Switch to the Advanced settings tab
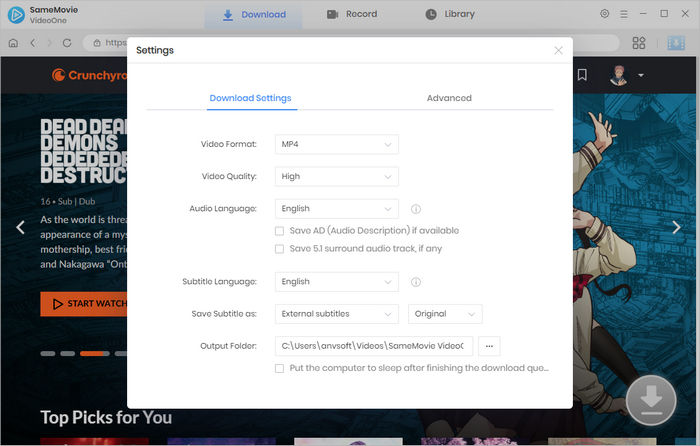Screen dimensions: 700x446 click(449, 98)
